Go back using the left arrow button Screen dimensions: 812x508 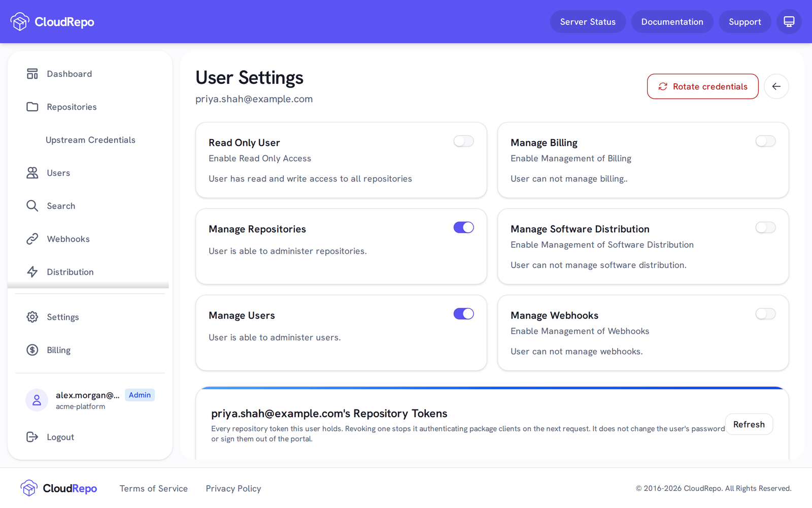pos(776,86)
